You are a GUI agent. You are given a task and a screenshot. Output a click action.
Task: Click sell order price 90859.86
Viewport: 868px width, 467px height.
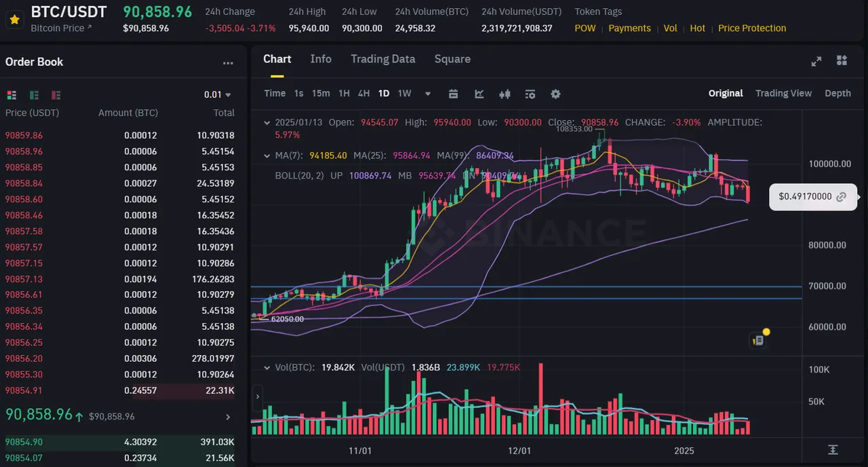(24, 136)
